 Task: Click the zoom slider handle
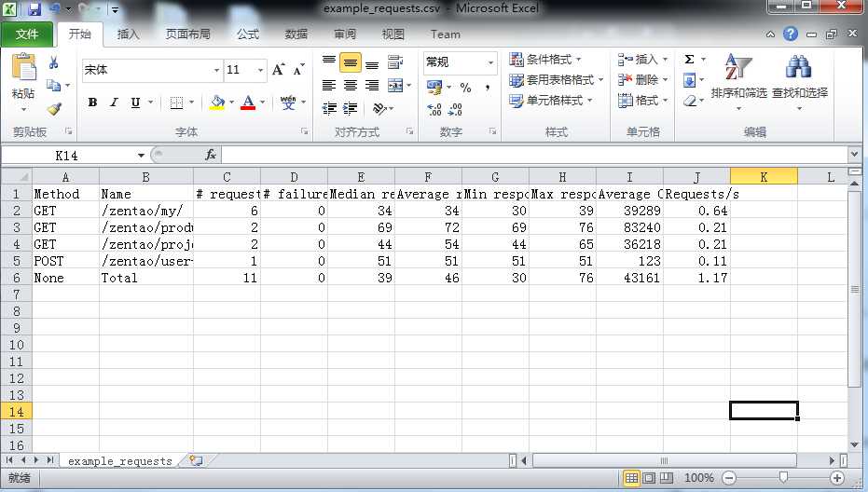[x=783, y=477]
